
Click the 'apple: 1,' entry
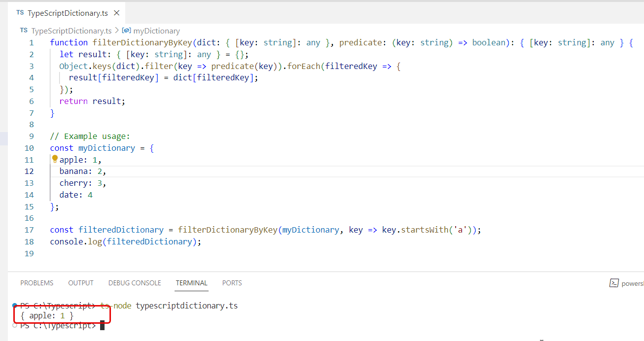(80, 160)
